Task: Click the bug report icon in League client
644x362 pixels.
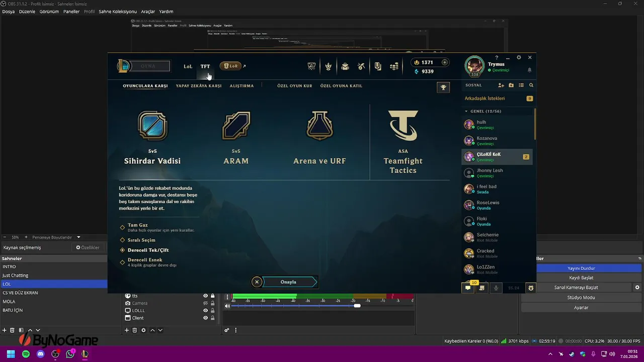Action: (x=531, y=288)
